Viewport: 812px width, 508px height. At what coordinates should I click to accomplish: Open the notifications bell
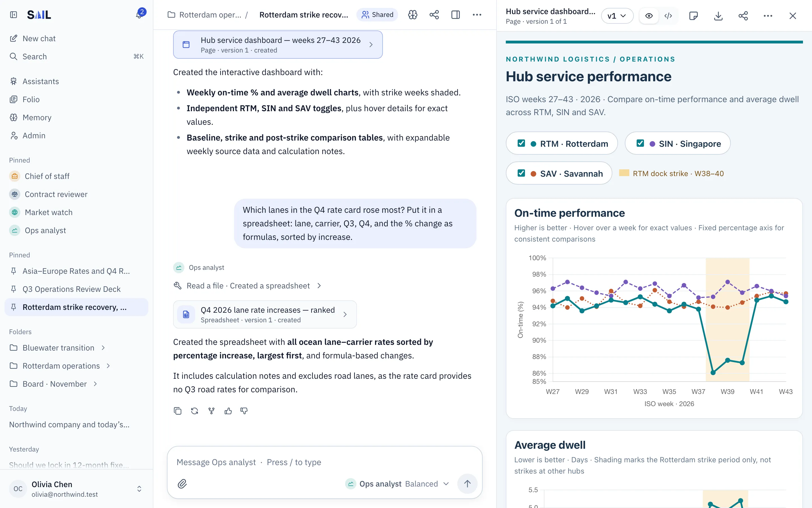[x=139, y=15]
